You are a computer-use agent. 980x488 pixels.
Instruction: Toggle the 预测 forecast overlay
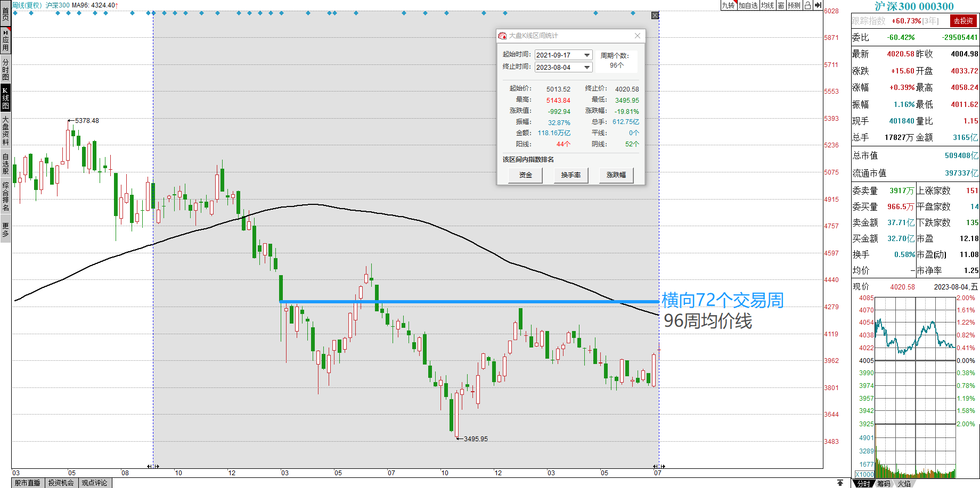794,5
